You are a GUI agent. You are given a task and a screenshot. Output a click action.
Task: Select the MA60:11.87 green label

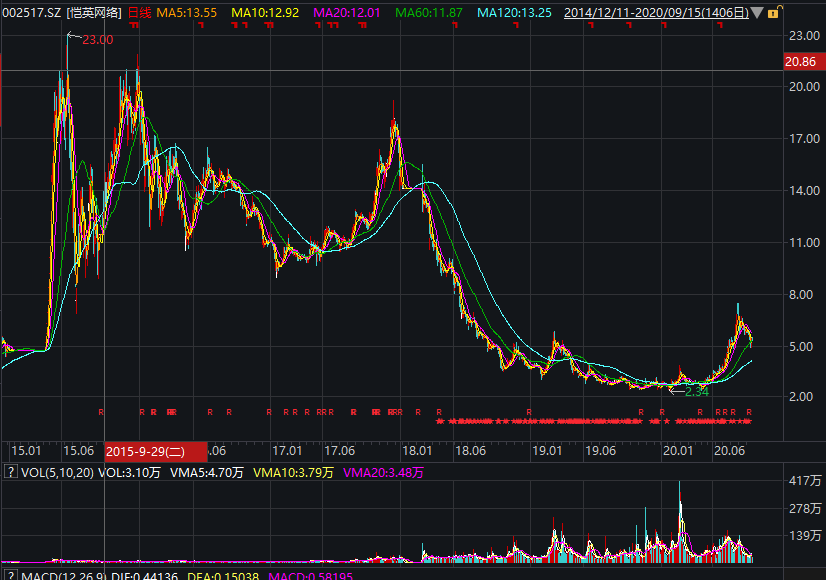pyautogui.click(x=430, y=13)
